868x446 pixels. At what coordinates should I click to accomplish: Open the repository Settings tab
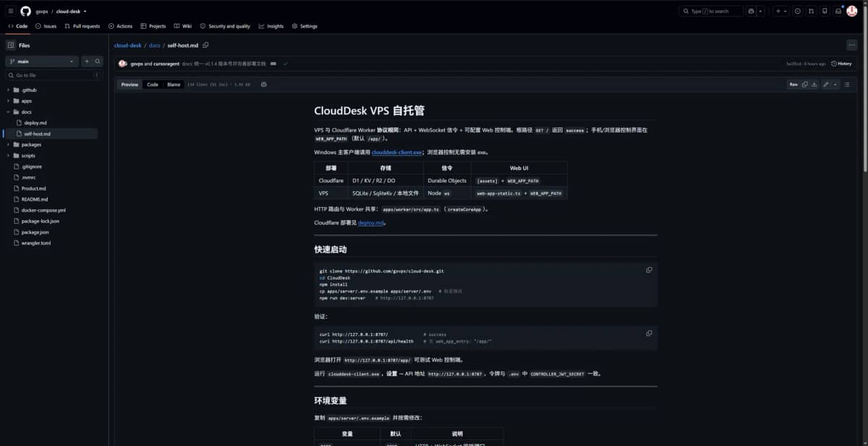pyautogui.click(x=305, y=26)
